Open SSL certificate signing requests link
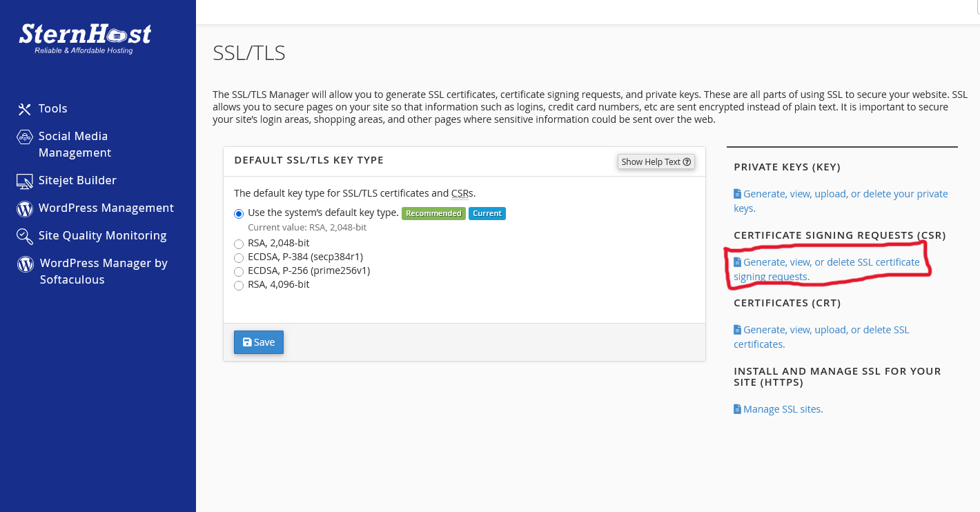This screenshot has height=512, width=980. click(x=831, y=263)
